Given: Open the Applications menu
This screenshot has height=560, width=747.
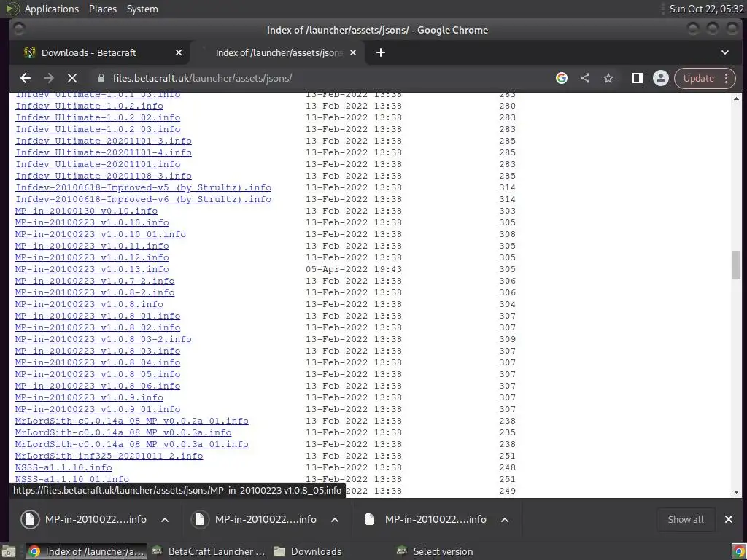Looking at the screenshot, I should [x=52, y=9].
